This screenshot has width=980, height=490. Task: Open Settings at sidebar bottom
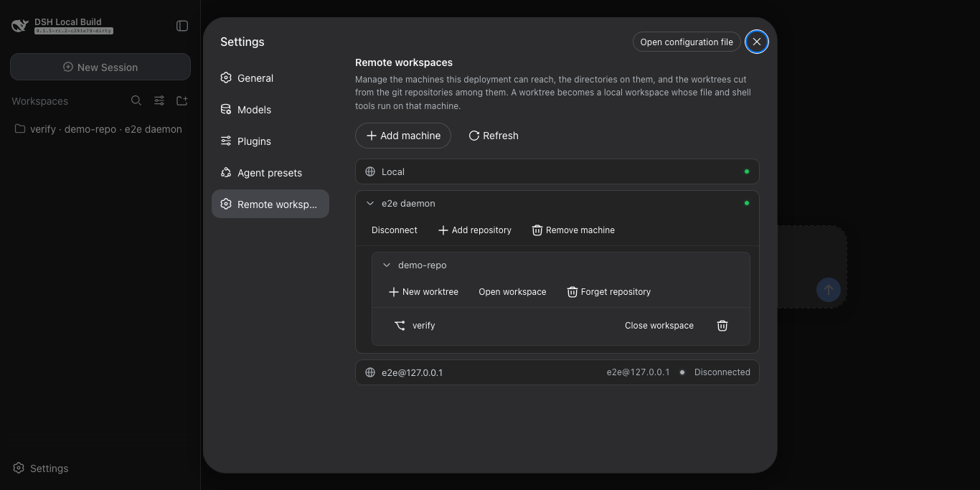pos(41,468)
